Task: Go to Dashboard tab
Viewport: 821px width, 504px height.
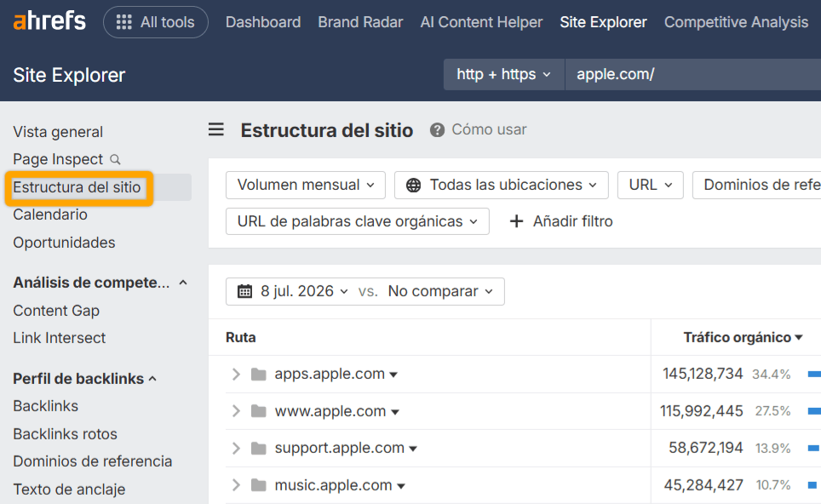Action: [263, 22]
